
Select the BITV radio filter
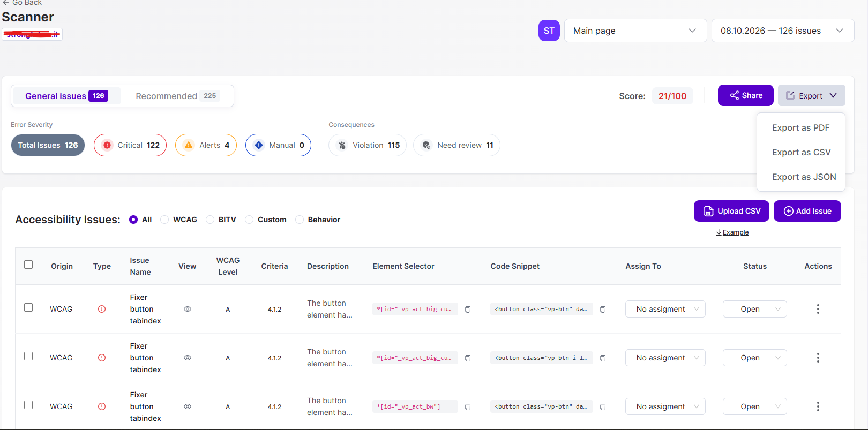[x=210, y=220]
